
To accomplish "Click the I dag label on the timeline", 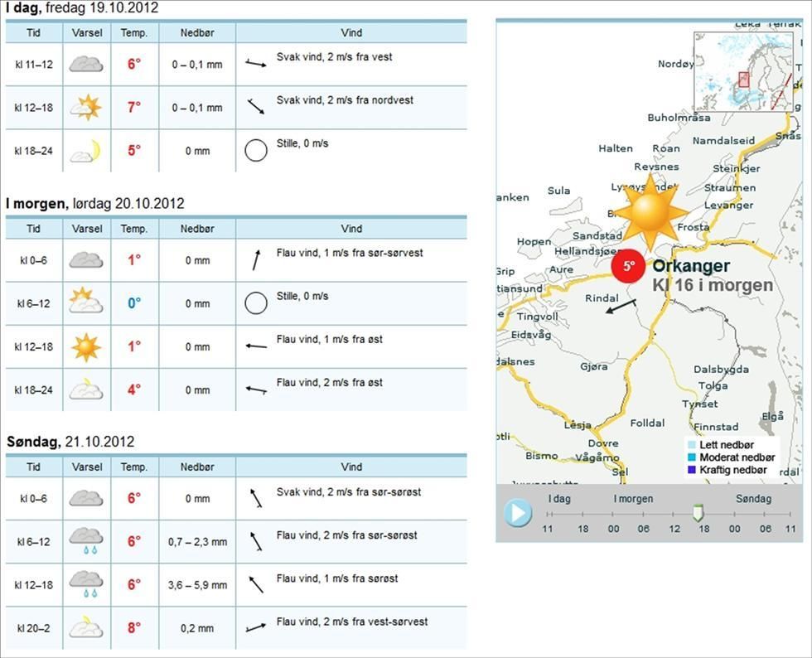I will pyautogui.click(x=559, y=498).
